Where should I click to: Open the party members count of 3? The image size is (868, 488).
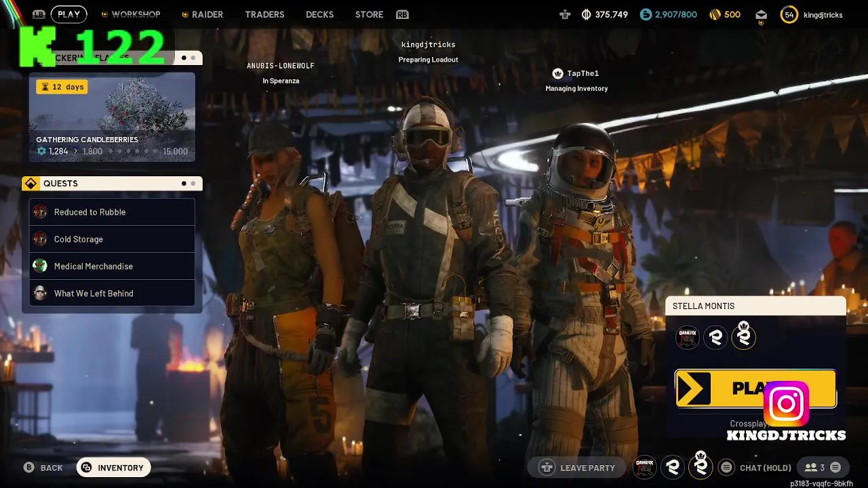click(814, 468)
